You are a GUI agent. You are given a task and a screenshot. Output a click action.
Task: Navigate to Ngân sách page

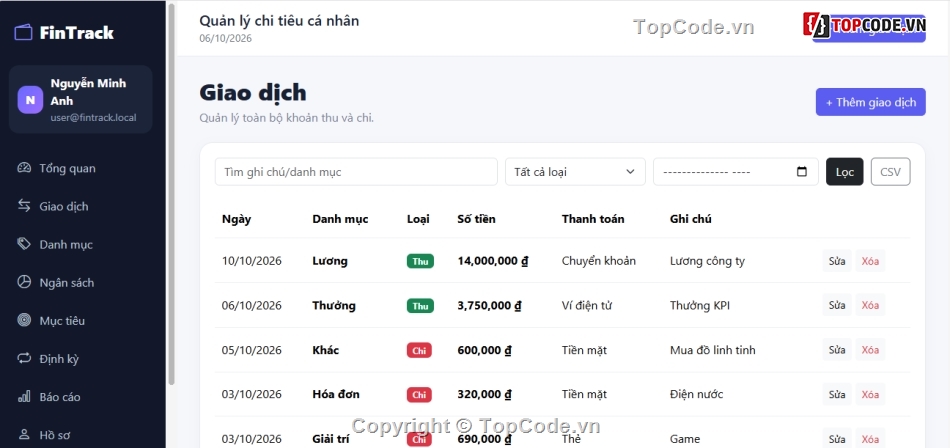pos(83,283)
